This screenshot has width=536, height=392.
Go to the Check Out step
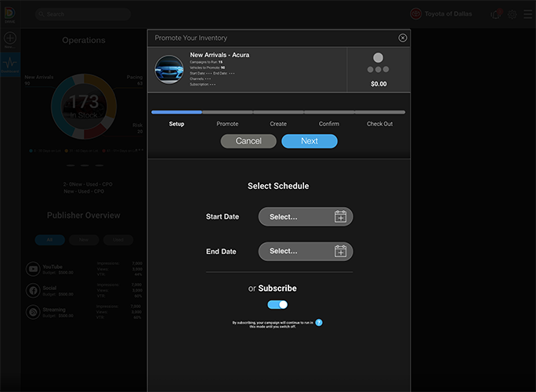click(x=379, y=124)
